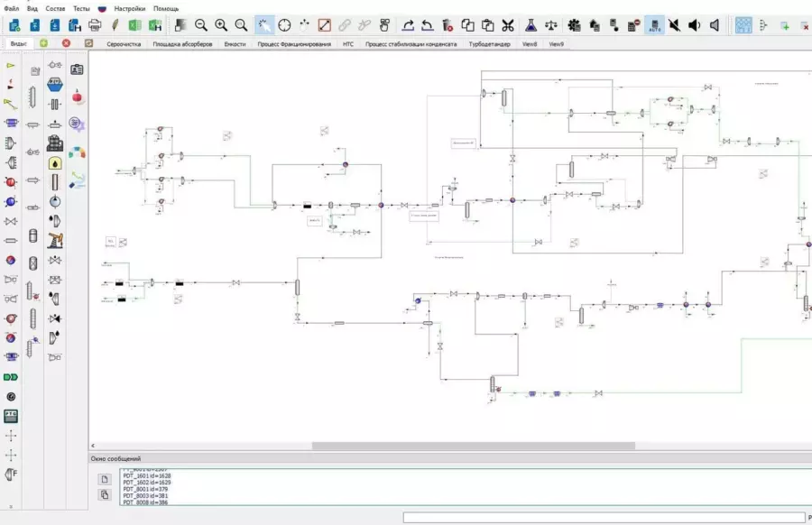Click the copy icon in message window
The height and width of the screenshot is (525, 812).
pos(104,494)
